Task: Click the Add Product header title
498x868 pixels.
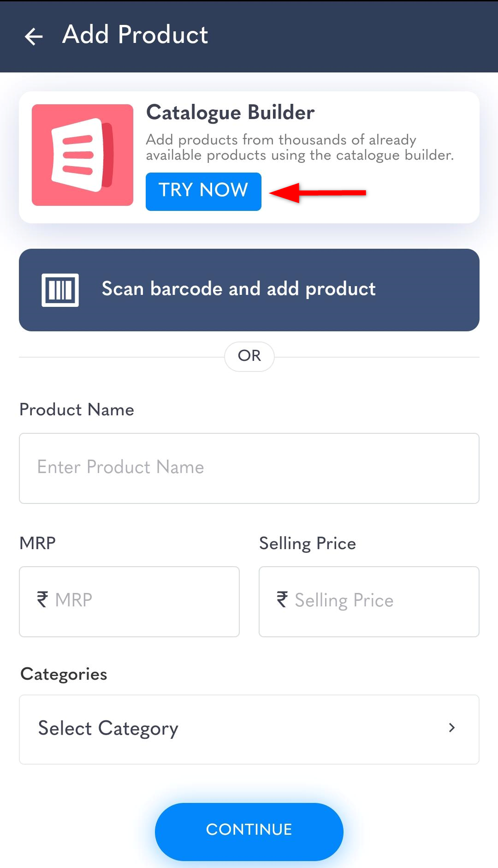Action: click(135, 35)
